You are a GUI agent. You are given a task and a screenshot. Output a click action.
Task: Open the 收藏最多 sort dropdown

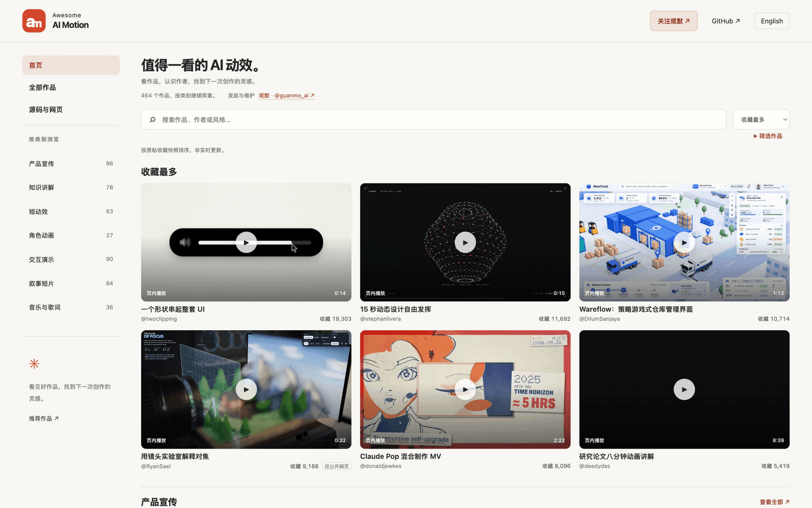pos(761,119)
